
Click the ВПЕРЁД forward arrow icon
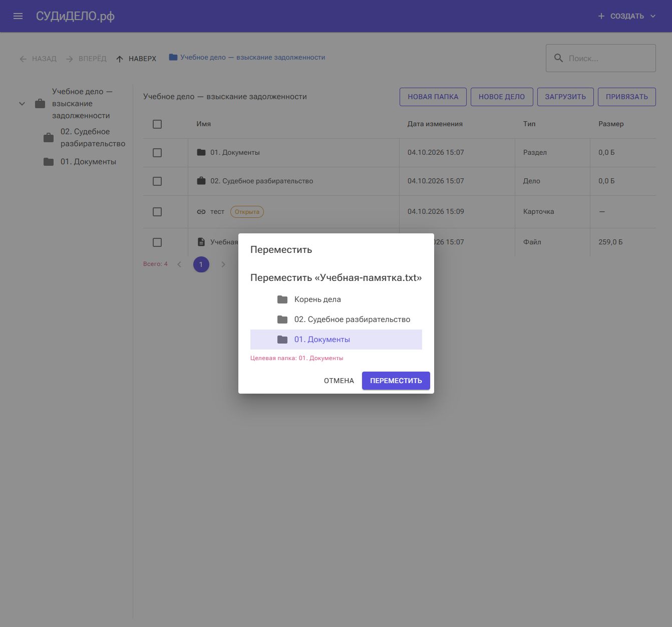tap(70, 59)
